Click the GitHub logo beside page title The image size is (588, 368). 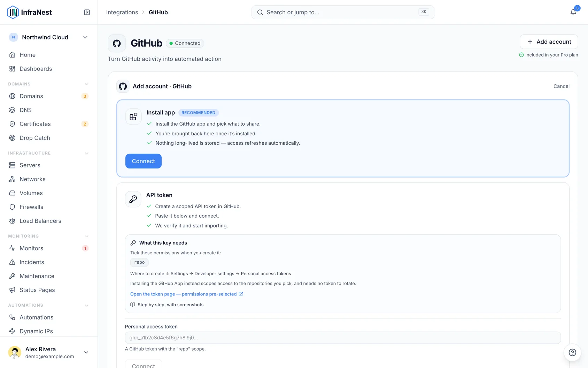click(117, 43)
